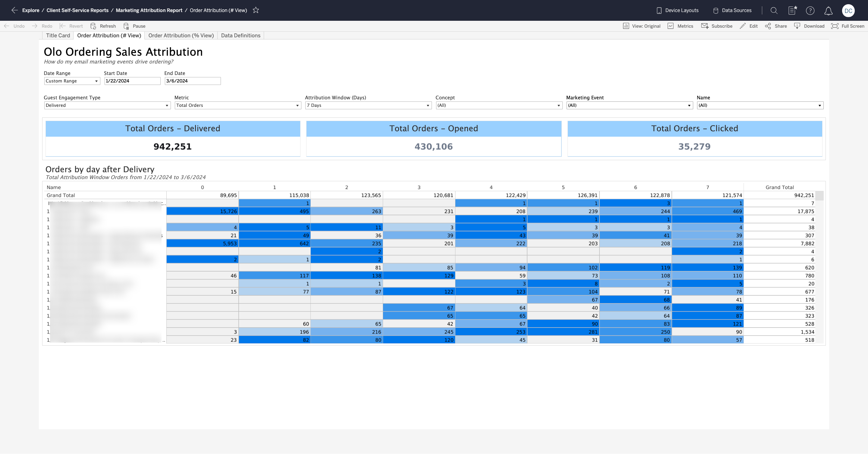
Task: Select Total Orders – Opened card header
Action: tap(434, 129)
